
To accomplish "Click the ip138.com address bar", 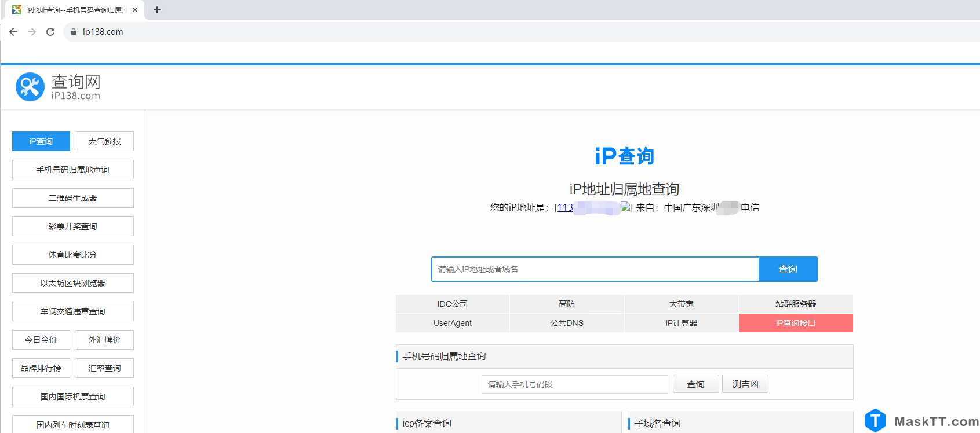I will point(522,32).
